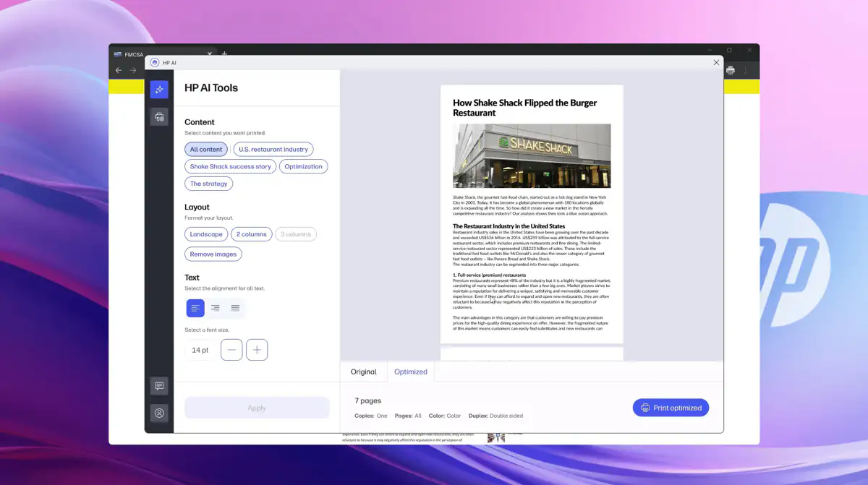Toggle the Shake Shack success story chip
This screenshot has width=868, height=485.
pyautogui.click(x=231, y=166)
